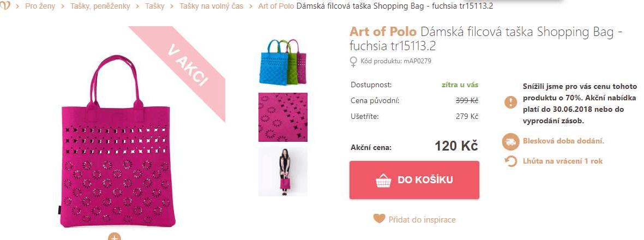View the fuchsia felt pattern close-up thumbnail
Image resolution: width=644 pixels, height=240 pixels.
pyautogui.click(x=283, y=117)
